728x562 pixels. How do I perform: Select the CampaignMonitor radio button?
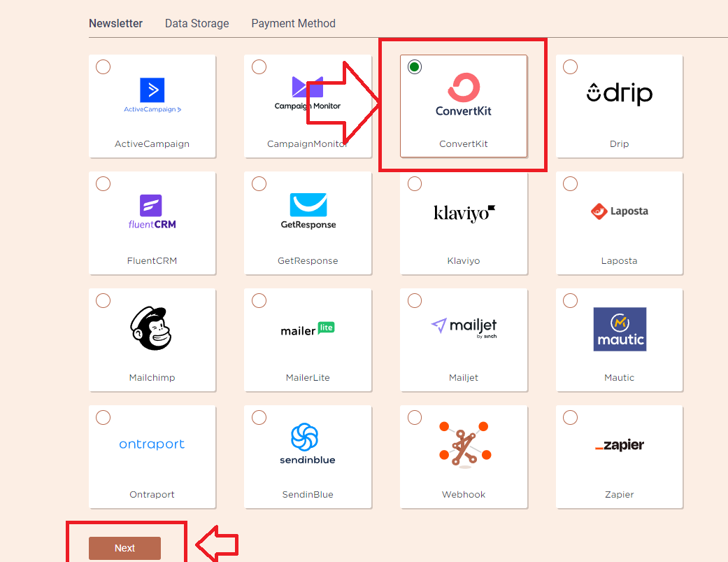pos(259,67)
